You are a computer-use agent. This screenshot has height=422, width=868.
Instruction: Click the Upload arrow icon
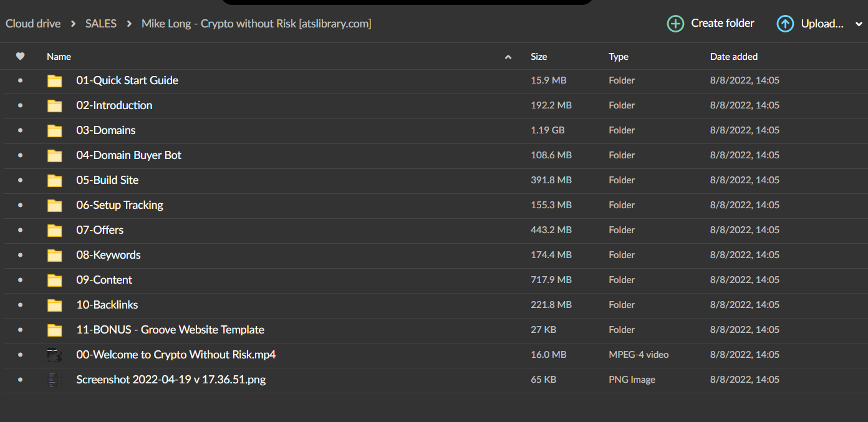pyautogui.click(x=785, y=24)
